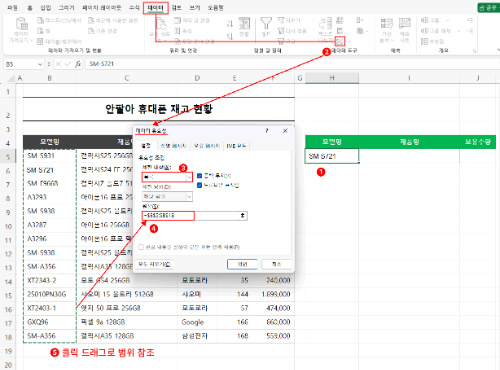The width and height of the screenshot is (500, 370).
Task: Switch to the 보기 ribbon tab
Action: tap(195, 8)
